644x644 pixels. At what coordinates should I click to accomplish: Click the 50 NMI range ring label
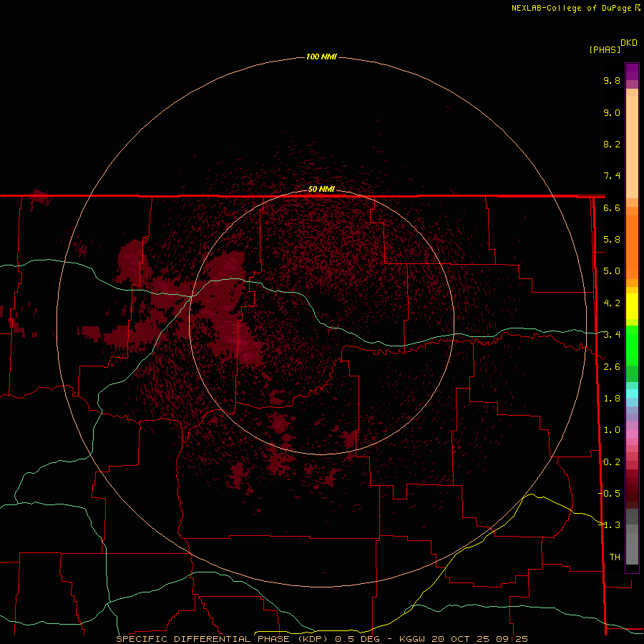(321, 189)
